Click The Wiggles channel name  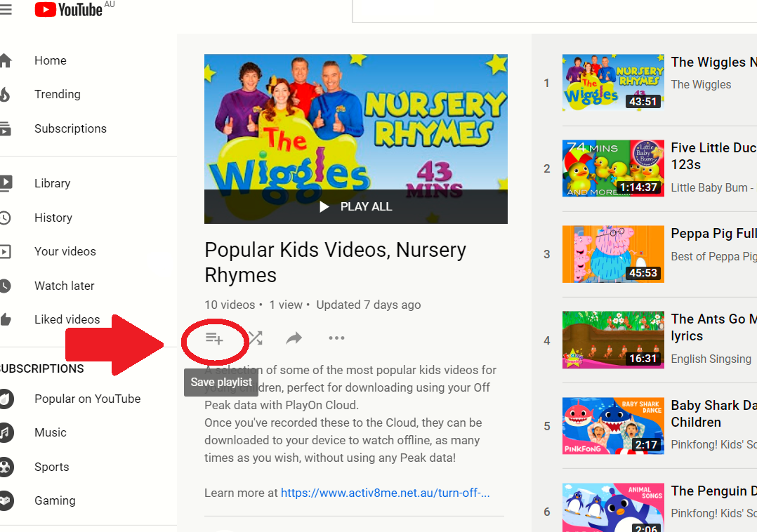click(x=701, y=84)
